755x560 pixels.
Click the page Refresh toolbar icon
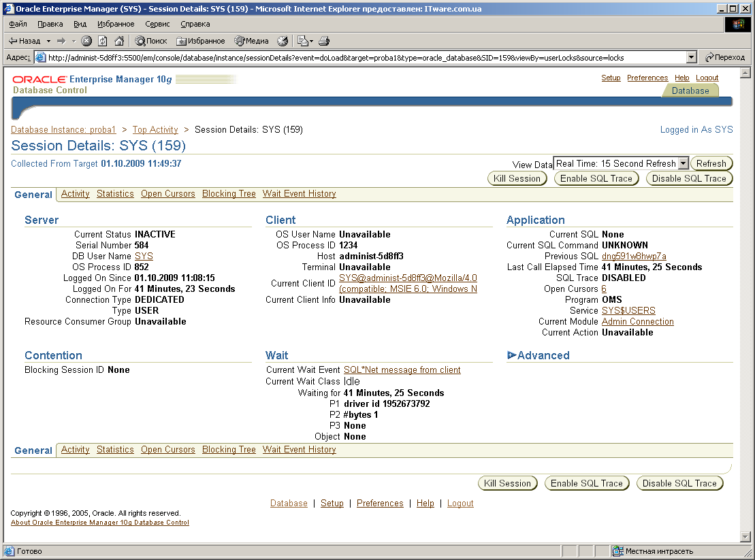pyautogui.click(x=103, y=41)
